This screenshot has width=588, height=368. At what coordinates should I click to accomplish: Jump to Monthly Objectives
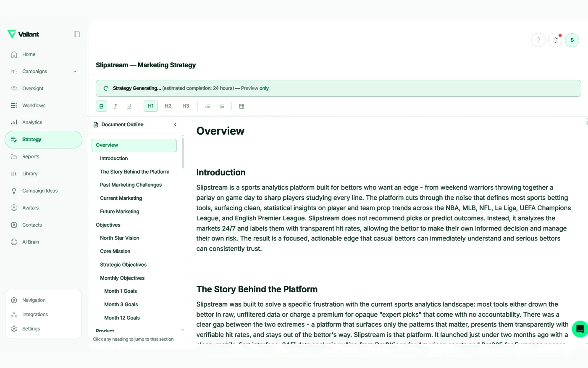coord(122,278)
